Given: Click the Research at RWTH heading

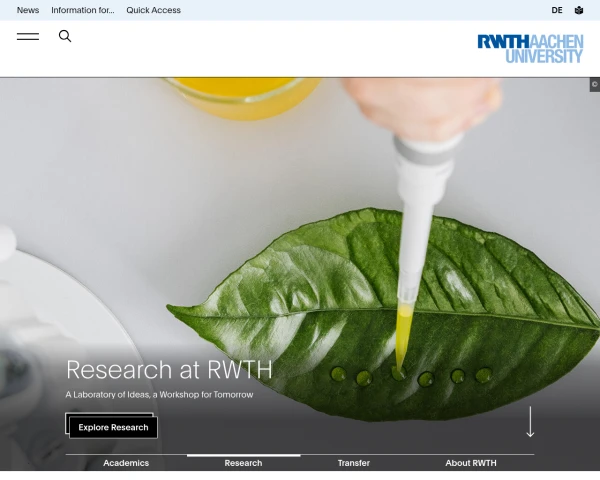Looking at the screenshot, I should [x=169, y=369].
